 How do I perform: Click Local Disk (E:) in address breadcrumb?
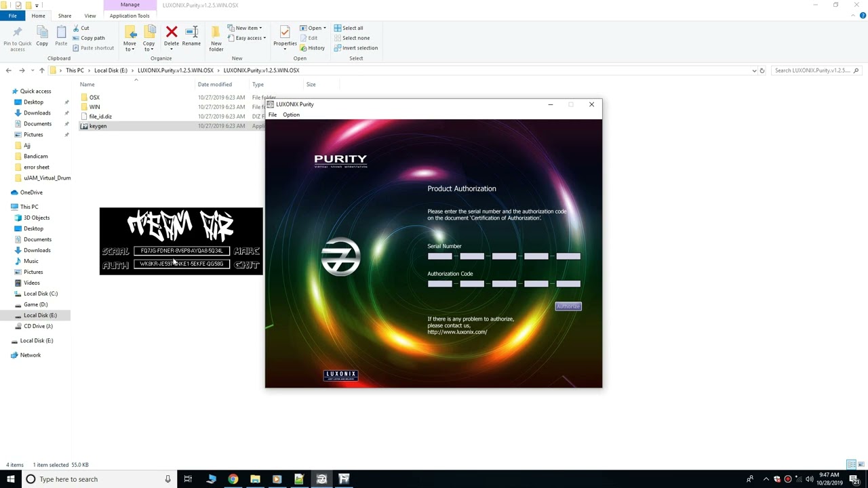tap(111, 70)
